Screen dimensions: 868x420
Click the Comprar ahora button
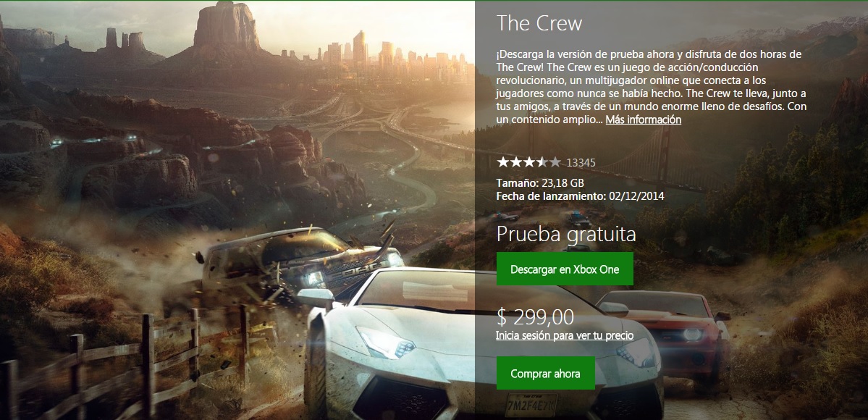[545, 373]
